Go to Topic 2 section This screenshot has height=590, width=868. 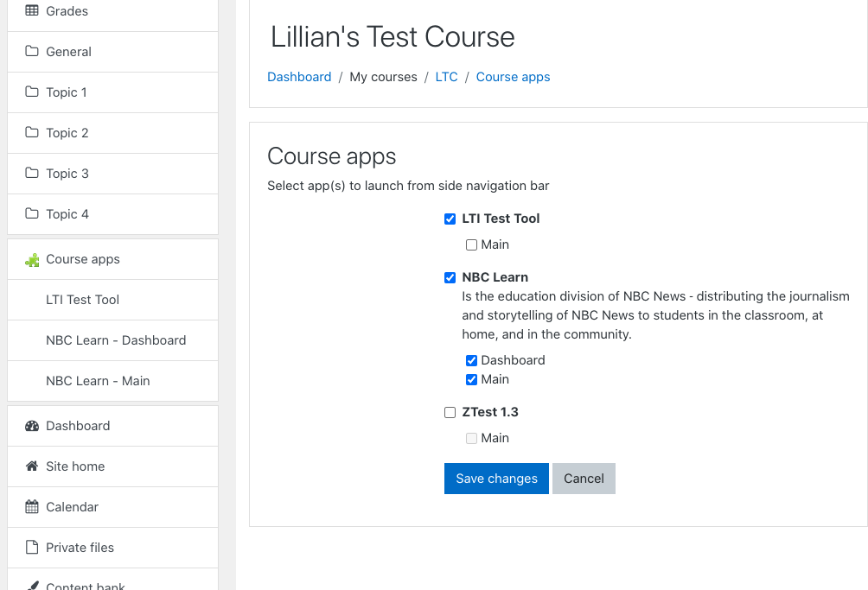click(113, 133)
